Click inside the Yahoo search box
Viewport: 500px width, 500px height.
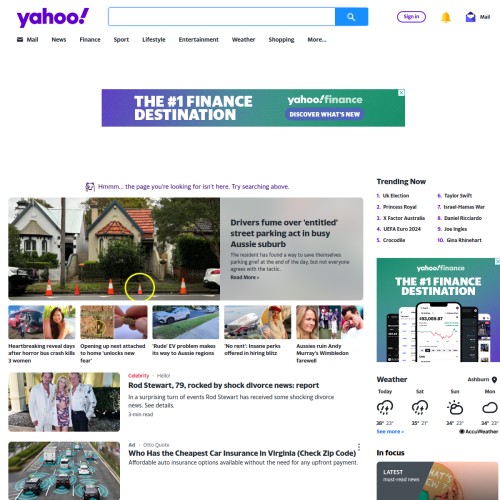point(222,17)
